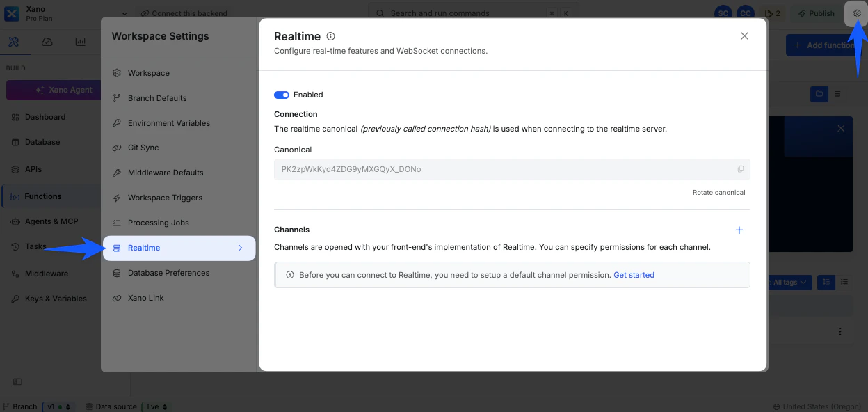The height and width of the screenshot is (412, 868).
Task: Click the Add function button
Action: point(825,45)
